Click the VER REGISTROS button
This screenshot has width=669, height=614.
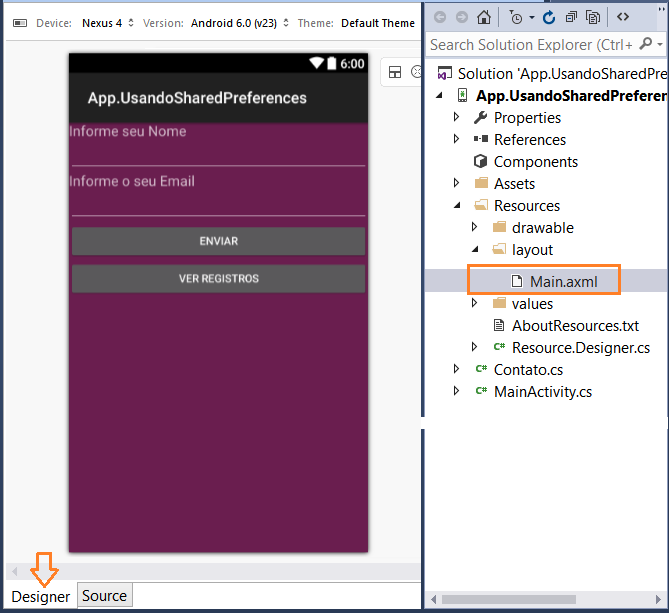tap(218, 279)
